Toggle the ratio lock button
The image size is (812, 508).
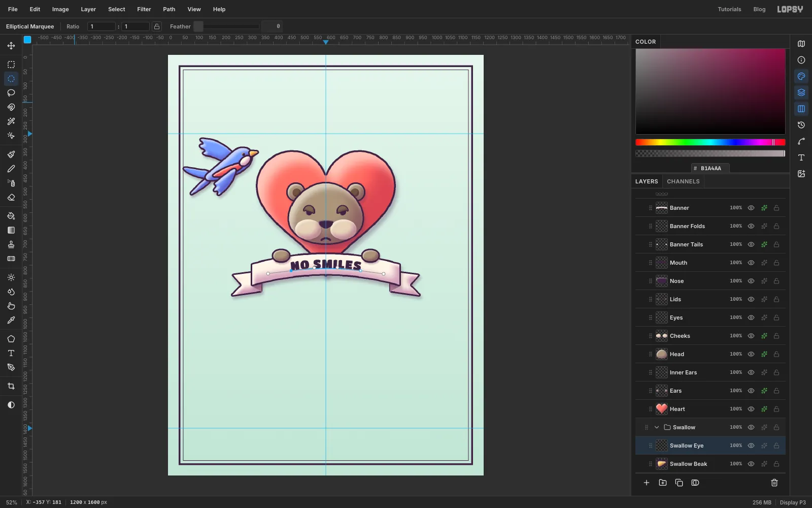coord(157,26)
